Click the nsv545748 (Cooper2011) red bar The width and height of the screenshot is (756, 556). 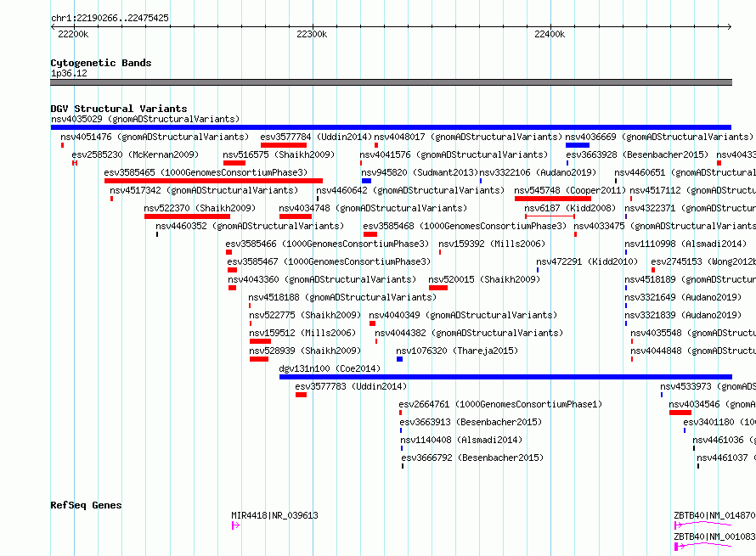click(x=552, y=199)
